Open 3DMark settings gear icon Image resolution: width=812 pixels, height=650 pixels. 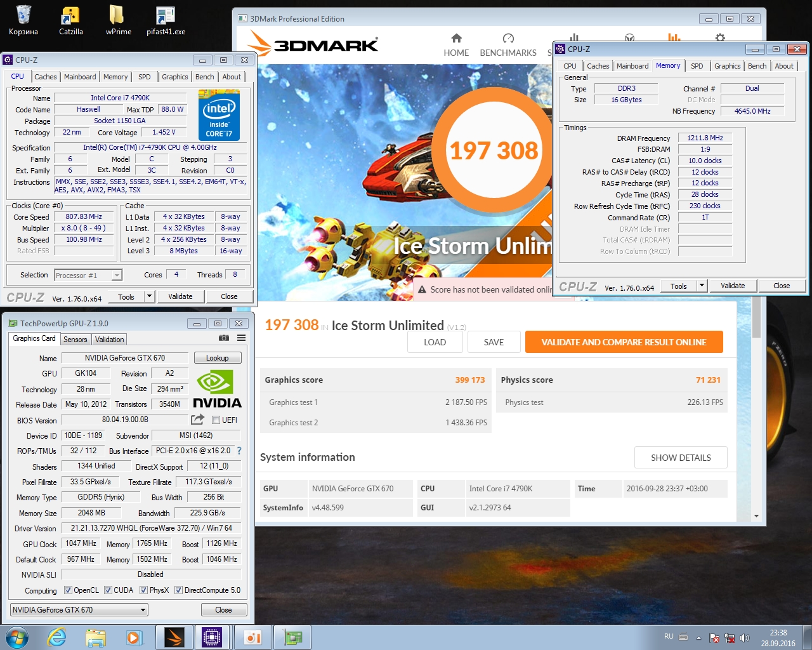[x=720, y=37]
